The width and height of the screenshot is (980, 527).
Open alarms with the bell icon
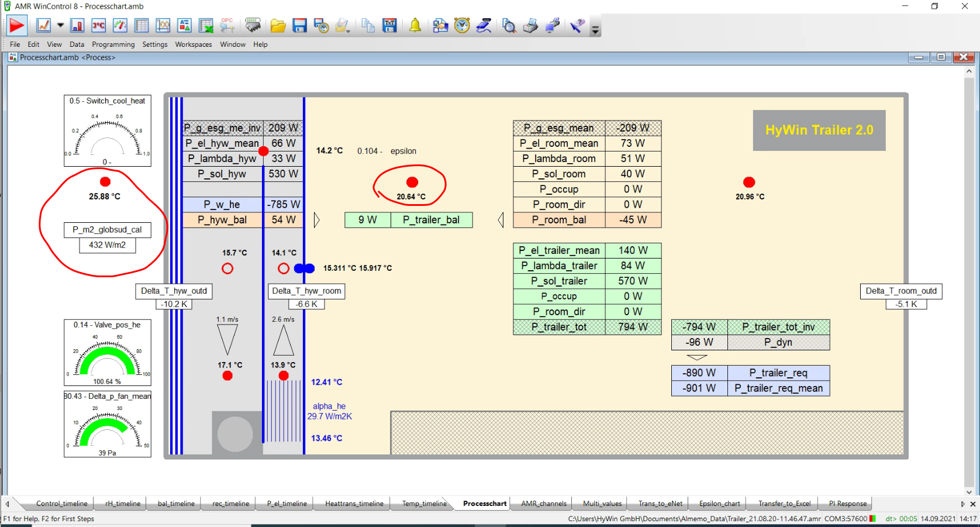415,25
